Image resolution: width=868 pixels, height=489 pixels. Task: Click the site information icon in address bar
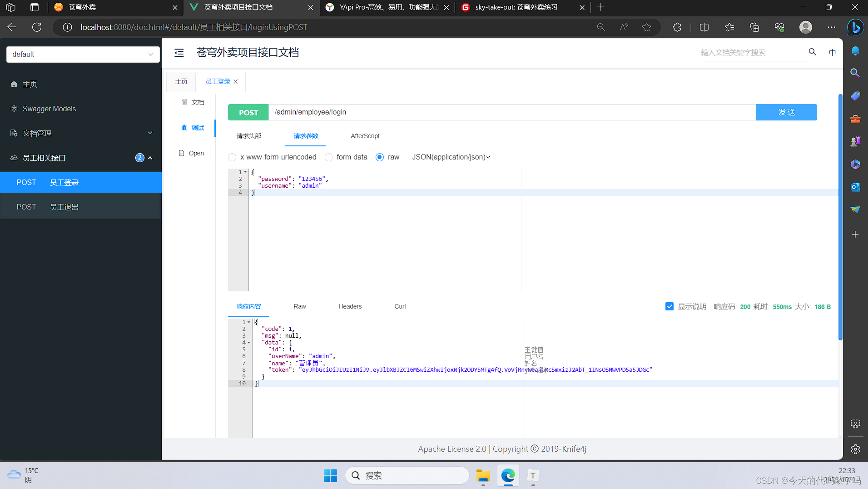(67, 27)
